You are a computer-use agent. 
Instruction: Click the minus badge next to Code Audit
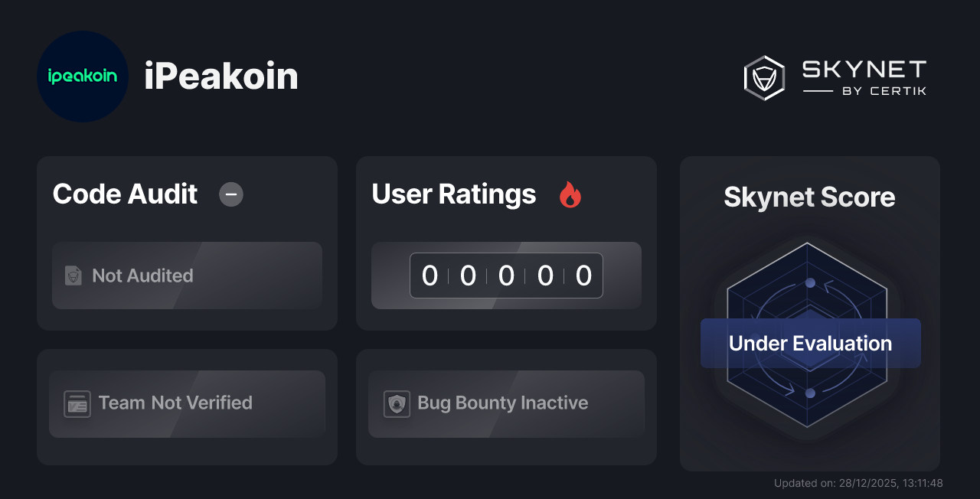tap(230, 194)
